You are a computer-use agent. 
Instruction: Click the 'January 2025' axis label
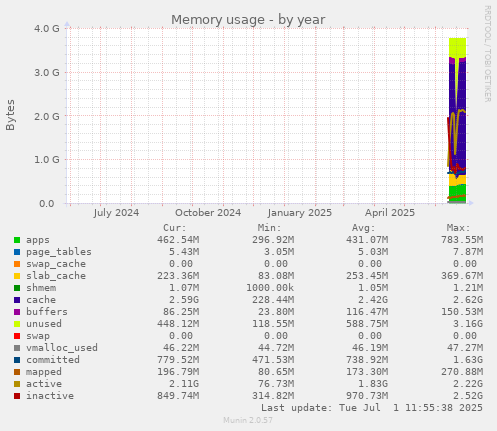[299, 213]
